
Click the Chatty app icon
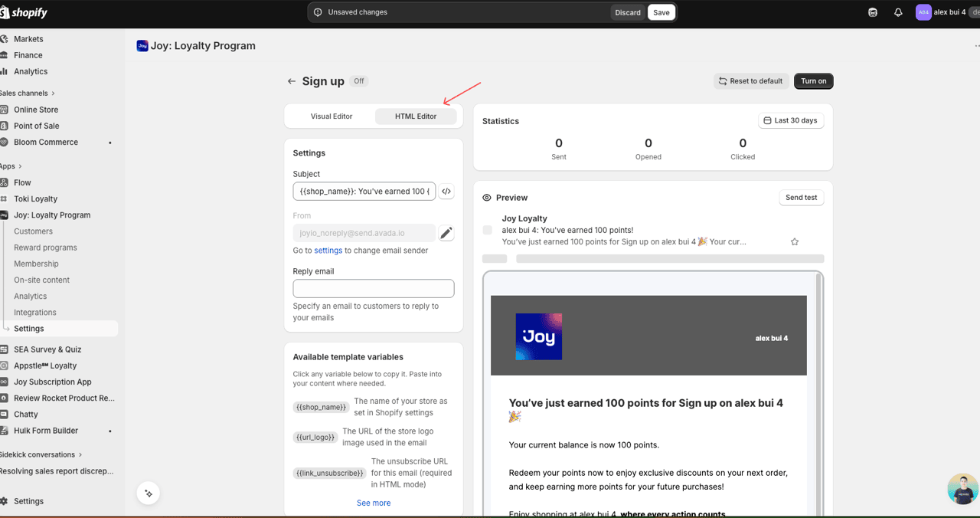(4, 415)
